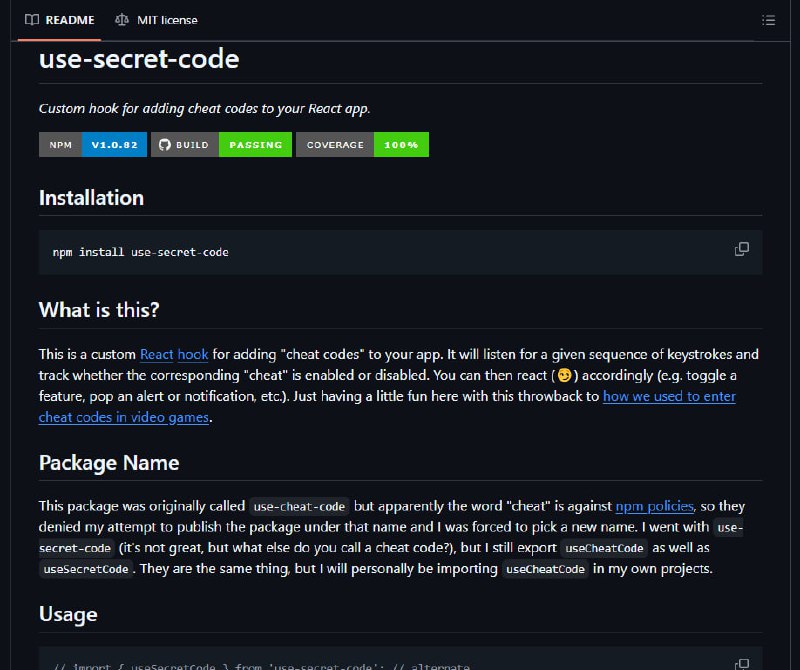
Task: Copy the npm install command
Action: pyautogui.click(x=742, y=249)
